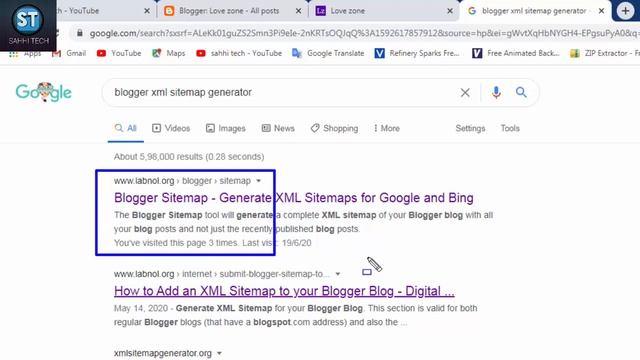Screen dimensions: 640x360
Task: Click xmlsitemapgenerator.org result URL
Action: (163, 353)
